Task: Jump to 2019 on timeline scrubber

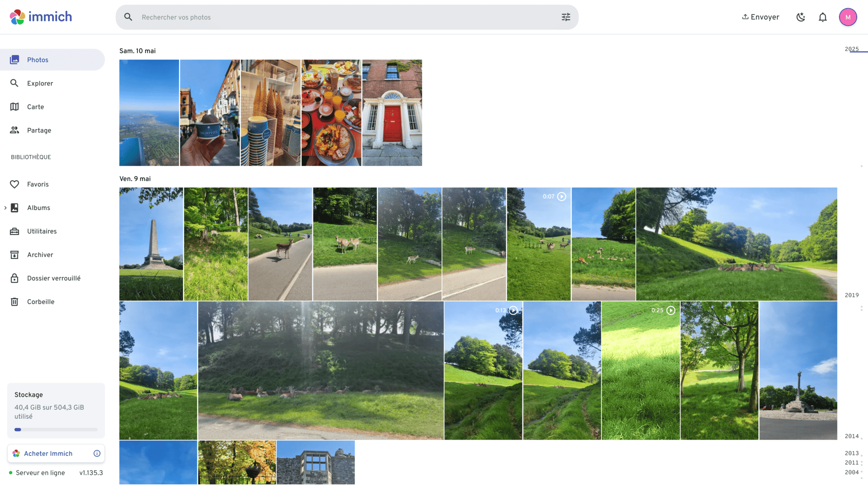Action: click(x=851, y=295)
